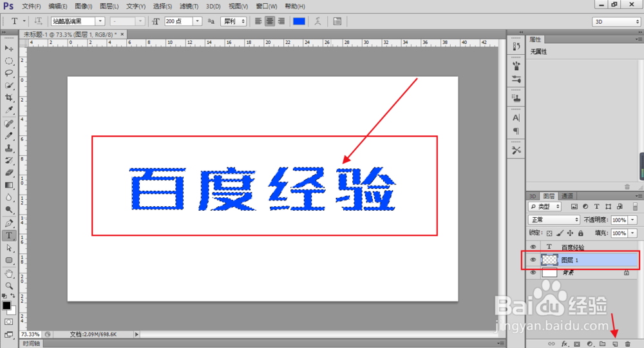Viewport: 644px width, 348px height.
Task: Add layer mask icon
Action: 576,344
